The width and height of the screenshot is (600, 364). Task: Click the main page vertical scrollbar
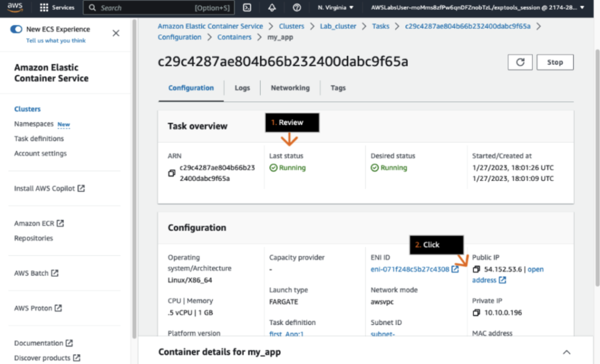[597, 167]
